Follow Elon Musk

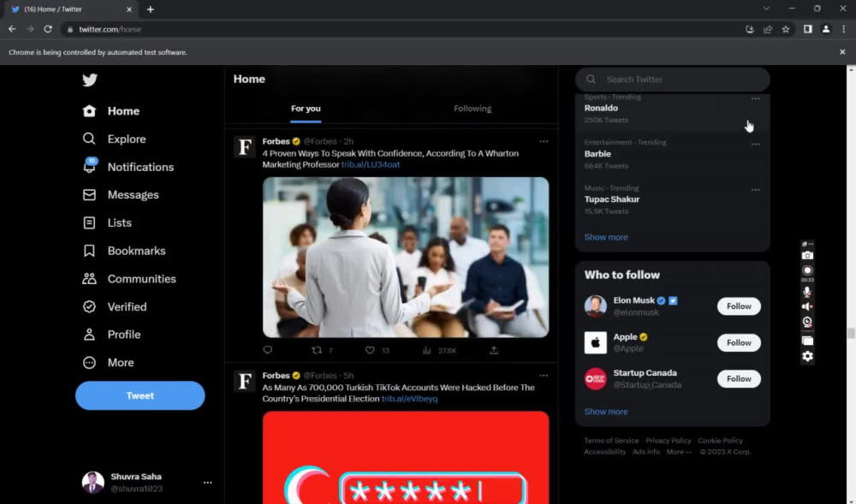point(739,306)
